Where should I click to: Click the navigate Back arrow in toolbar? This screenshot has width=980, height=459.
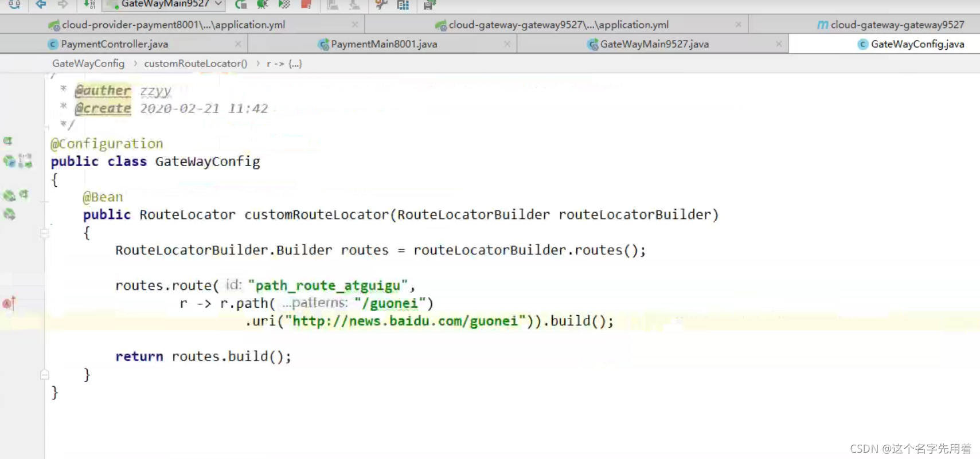(x=41, y=5)
